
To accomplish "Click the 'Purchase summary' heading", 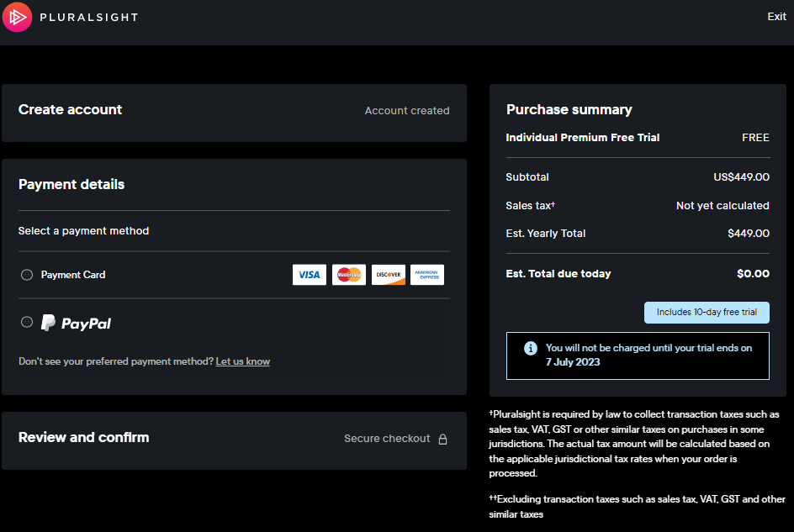I will [569, 110].
